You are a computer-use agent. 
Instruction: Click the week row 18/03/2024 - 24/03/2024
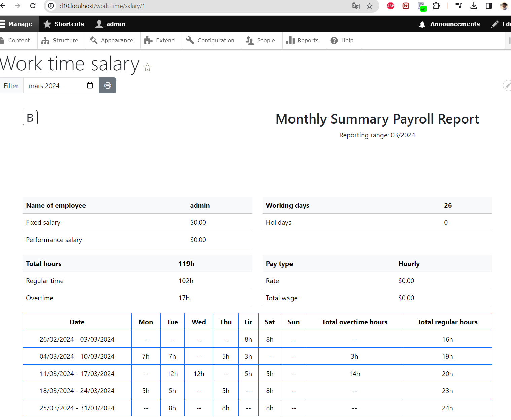click(257, 391)
